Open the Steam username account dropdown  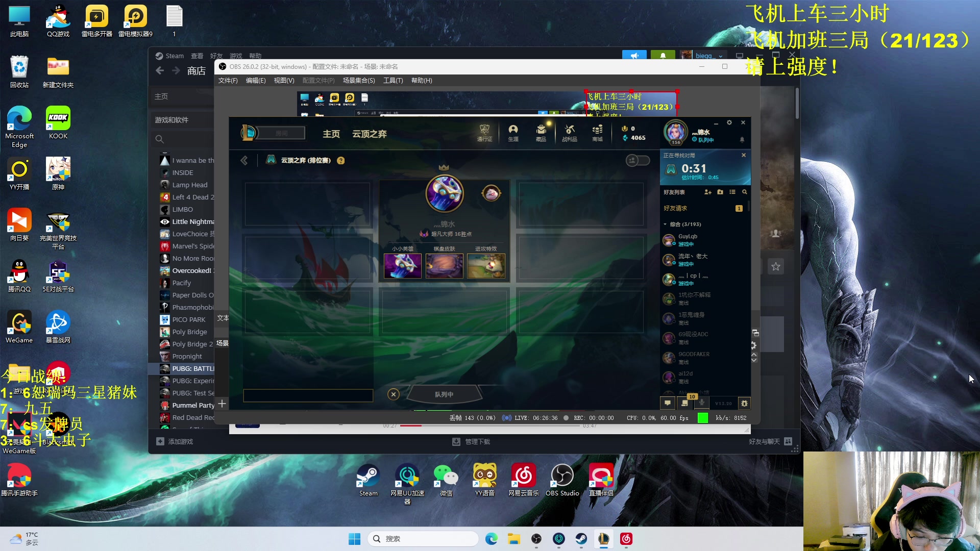[x=708, y=56]
